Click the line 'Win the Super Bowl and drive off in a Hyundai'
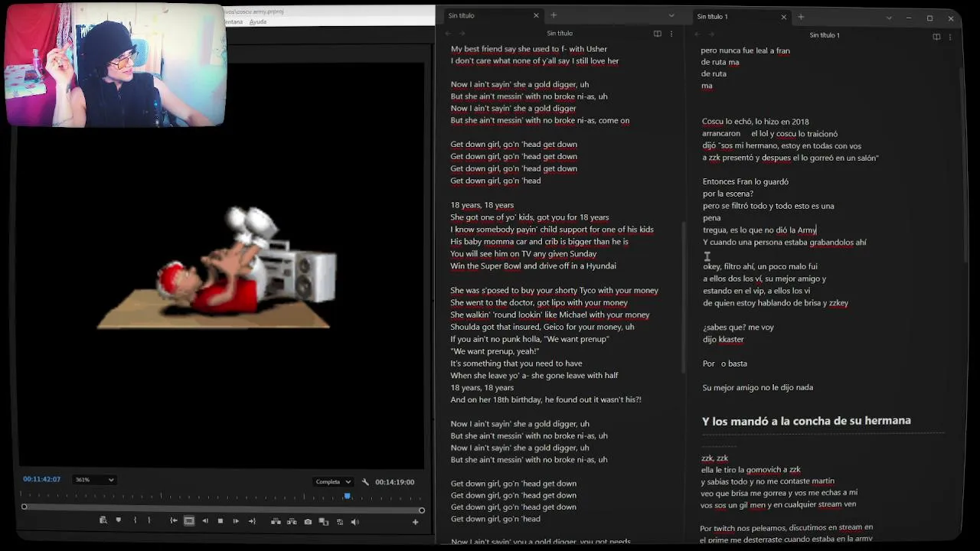 pyautogui.click(x=533, y=266)
